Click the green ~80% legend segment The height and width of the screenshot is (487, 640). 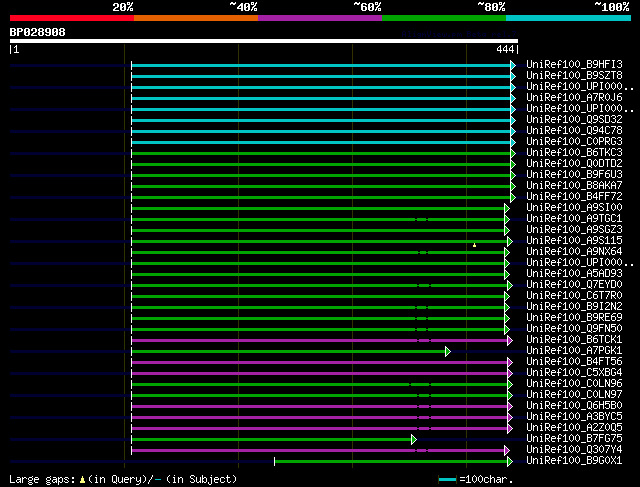pyautogui.click(x=444, y=18)
